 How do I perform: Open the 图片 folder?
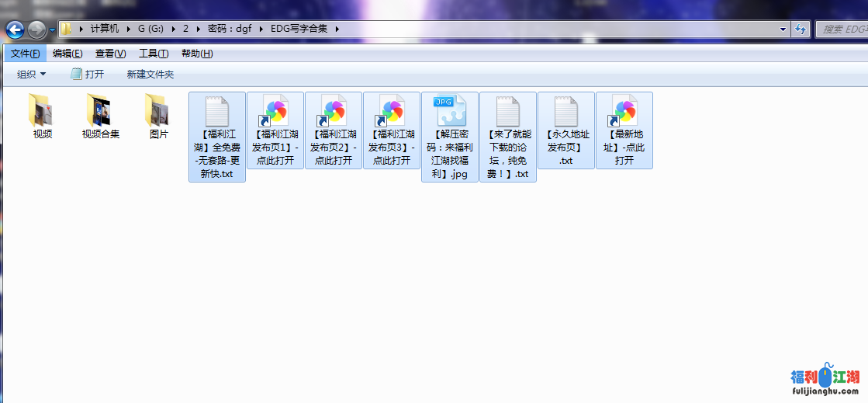tap(158, 111)
